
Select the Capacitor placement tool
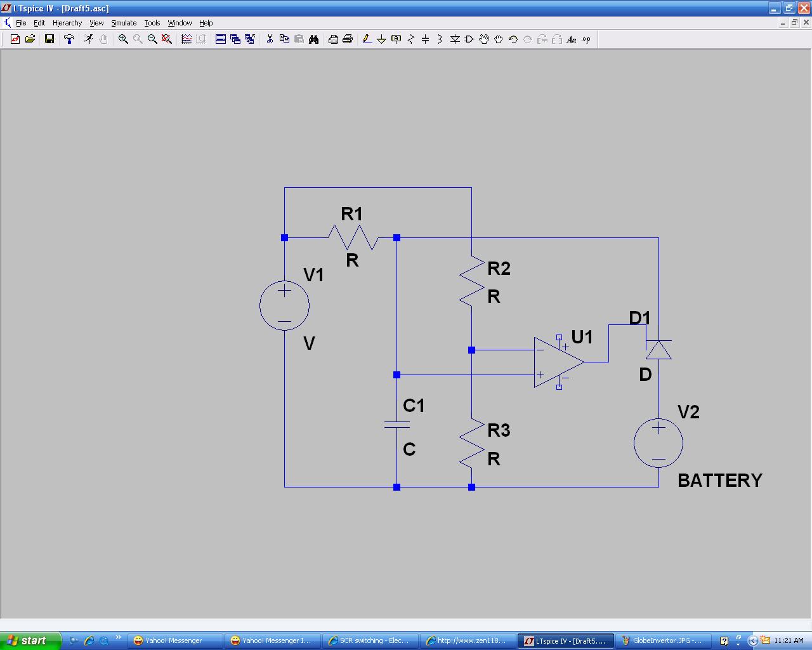[426, 39]
